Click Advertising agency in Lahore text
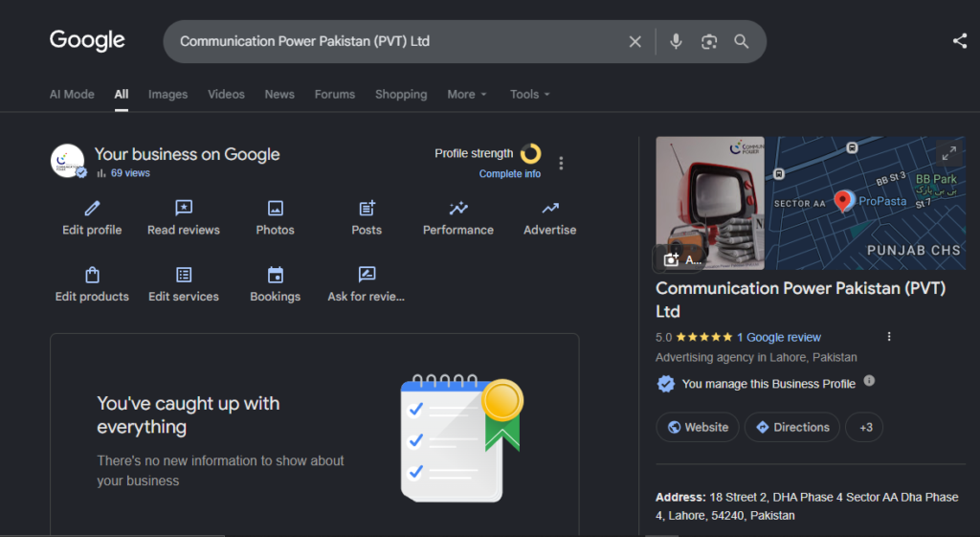The image size is (980, 537). [x=756, y=358]
